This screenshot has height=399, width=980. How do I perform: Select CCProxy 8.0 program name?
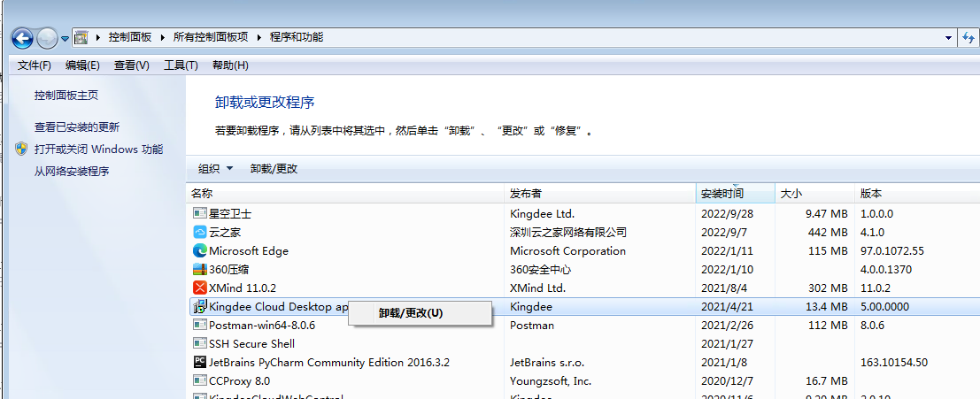[x=239, y=381]
